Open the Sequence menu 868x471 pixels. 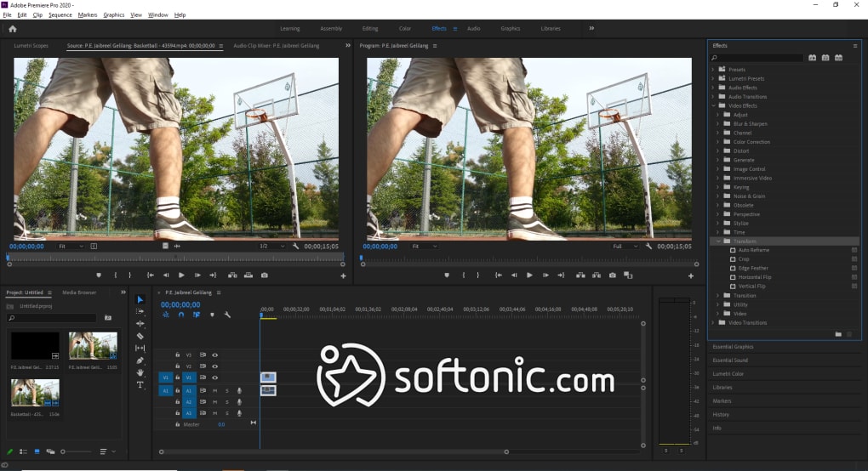point(60,15)
